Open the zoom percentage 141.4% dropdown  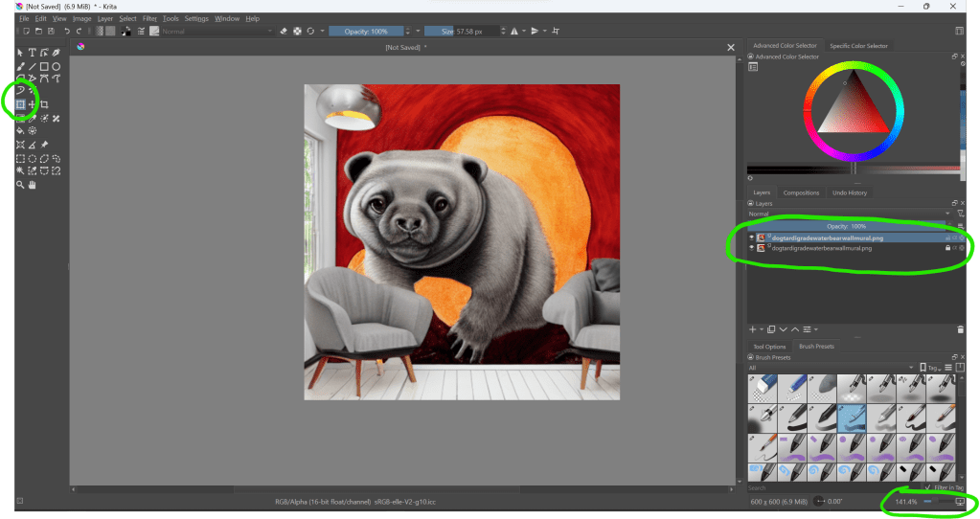[x=905, y=502]
